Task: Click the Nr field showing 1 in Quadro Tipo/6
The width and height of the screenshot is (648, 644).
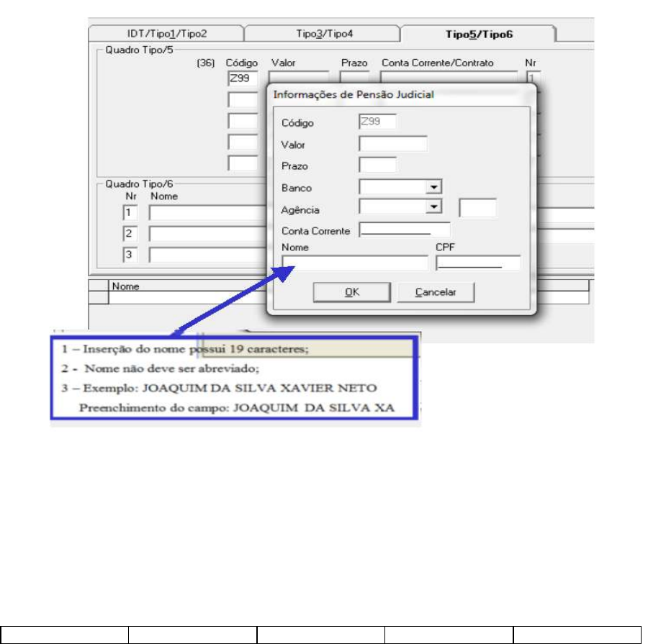Action: coord(129,213)
